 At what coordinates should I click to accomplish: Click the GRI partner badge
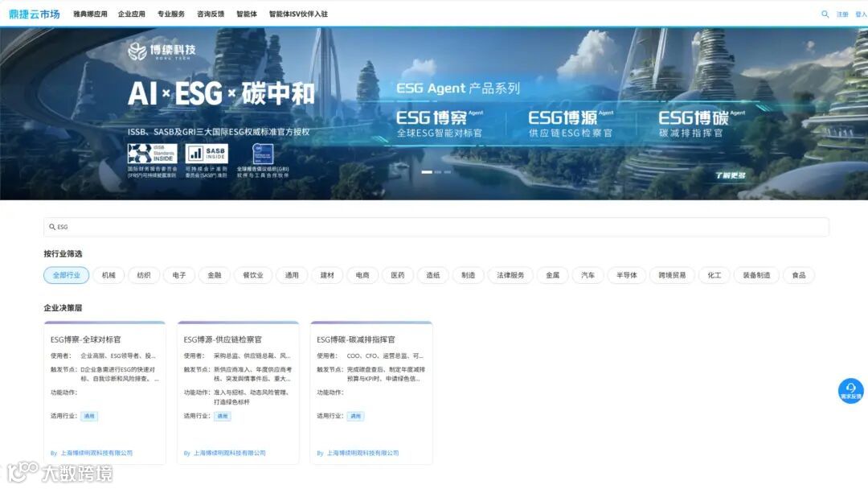(263, 154)
